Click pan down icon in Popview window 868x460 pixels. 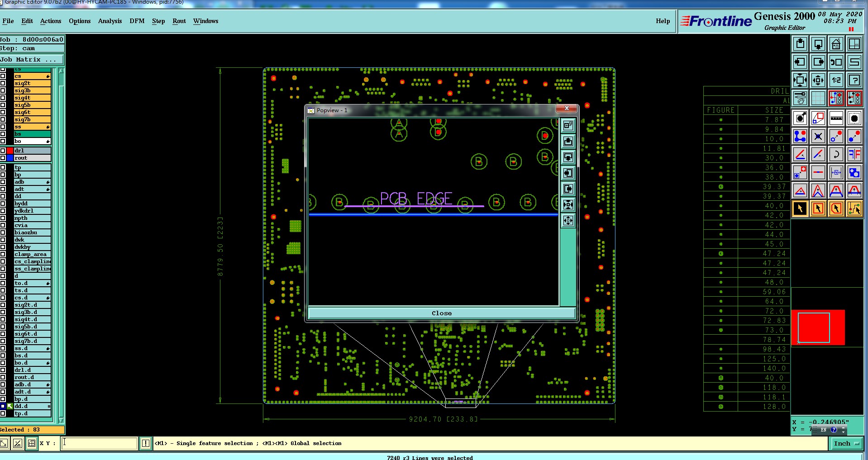pyautogui.click(x=568, y=157)
